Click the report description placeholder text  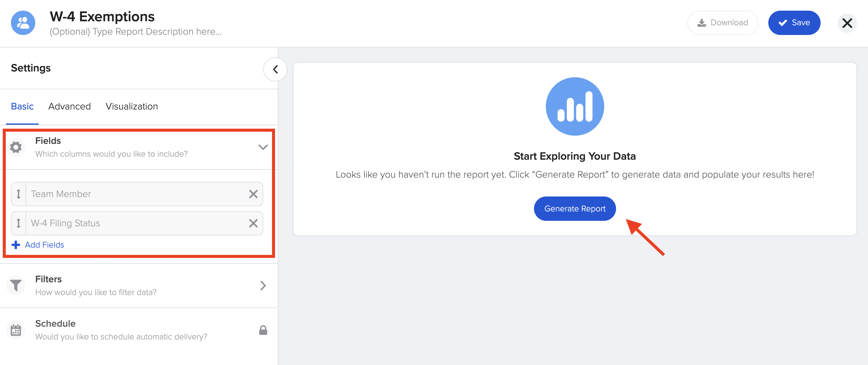(x=136, y=32)
